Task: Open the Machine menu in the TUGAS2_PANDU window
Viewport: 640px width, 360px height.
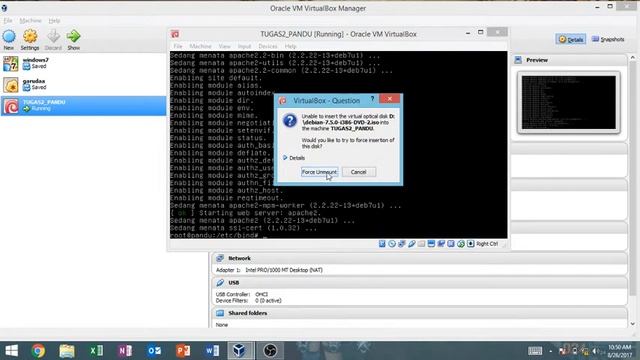Action: tap(200, 46)
